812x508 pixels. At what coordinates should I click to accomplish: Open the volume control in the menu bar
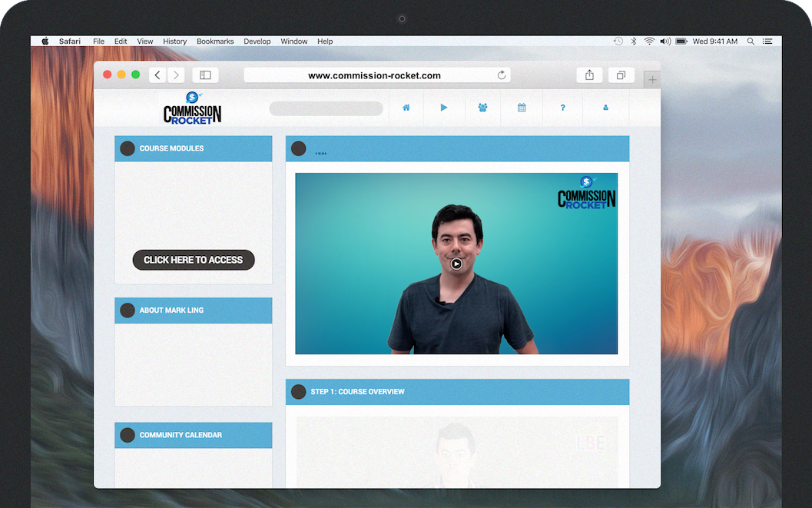tap(665, 42)
